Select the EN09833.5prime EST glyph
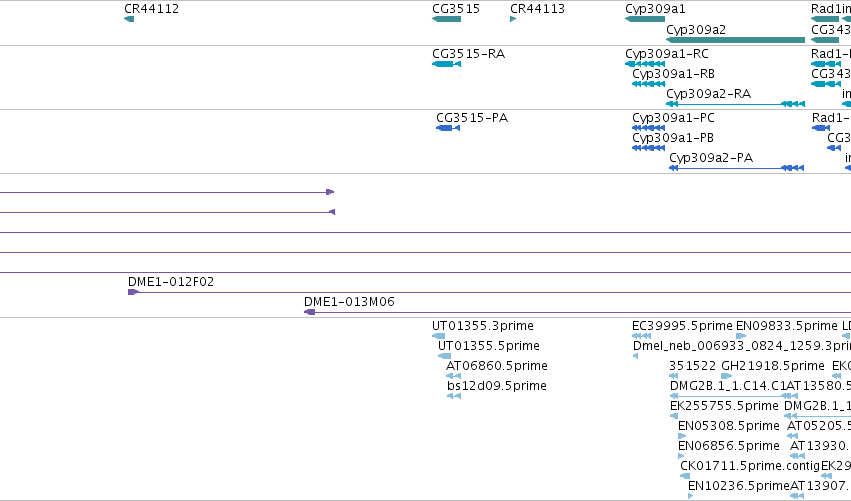This screenshot has width=851, height=501. tap(741, 336)
